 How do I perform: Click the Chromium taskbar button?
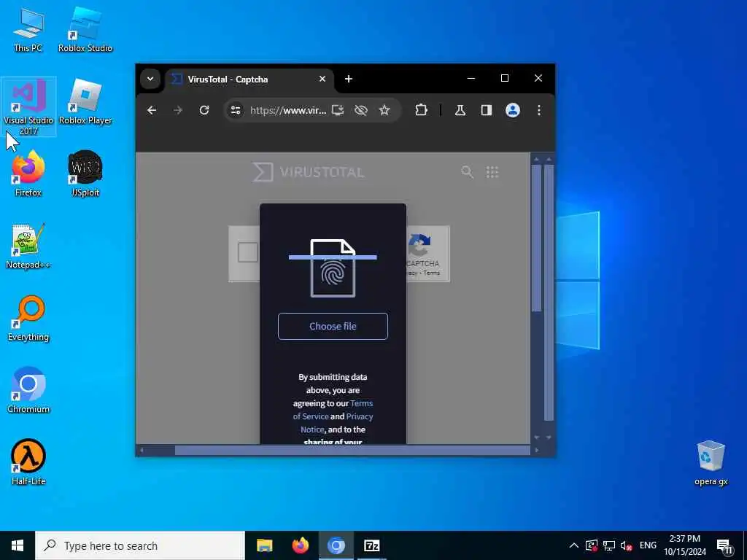(336, 545)
